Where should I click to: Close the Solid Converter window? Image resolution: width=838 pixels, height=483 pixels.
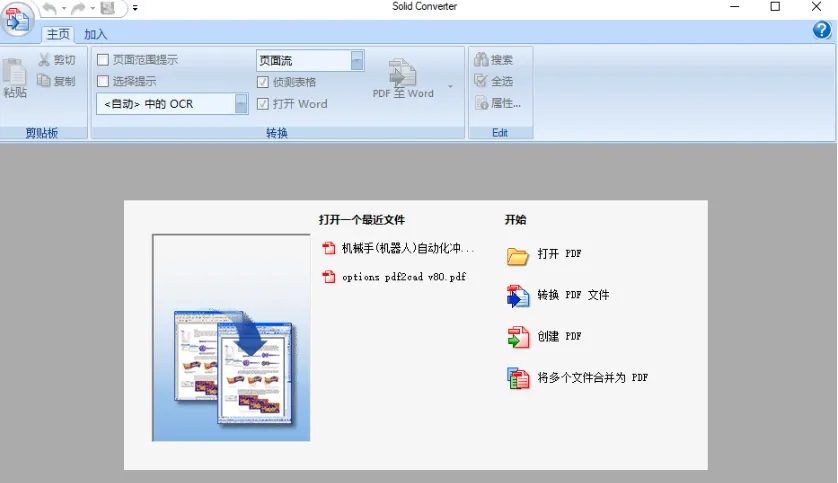click(x=816, y=7)
